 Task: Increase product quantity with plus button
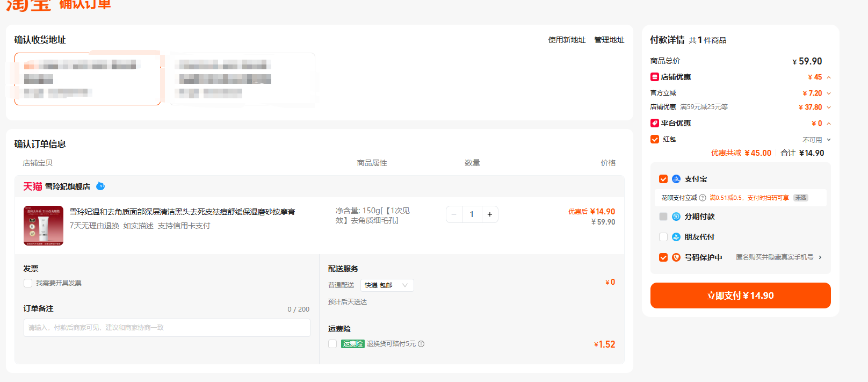[490, 214]
